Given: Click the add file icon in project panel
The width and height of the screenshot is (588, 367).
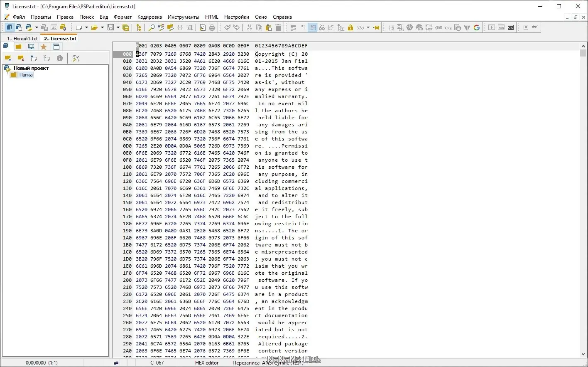Looking at the screenshot, I should tap(34, 58).
